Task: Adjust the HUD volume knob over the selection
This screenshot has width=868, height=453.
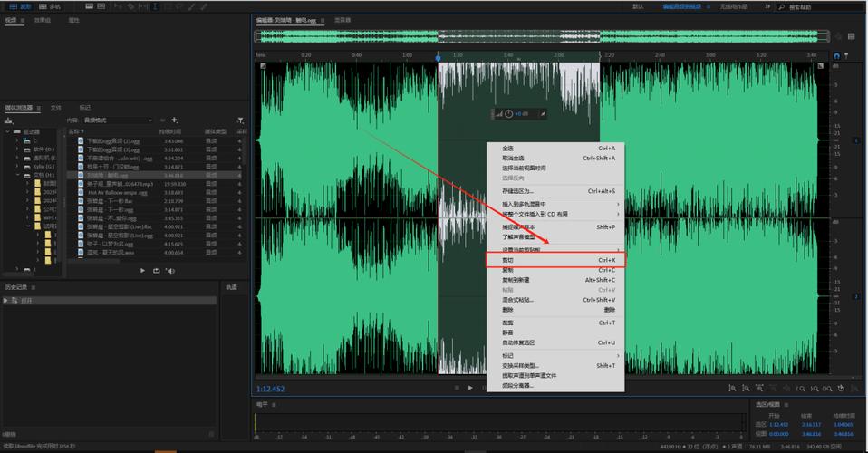Action: tap(508, 114)
